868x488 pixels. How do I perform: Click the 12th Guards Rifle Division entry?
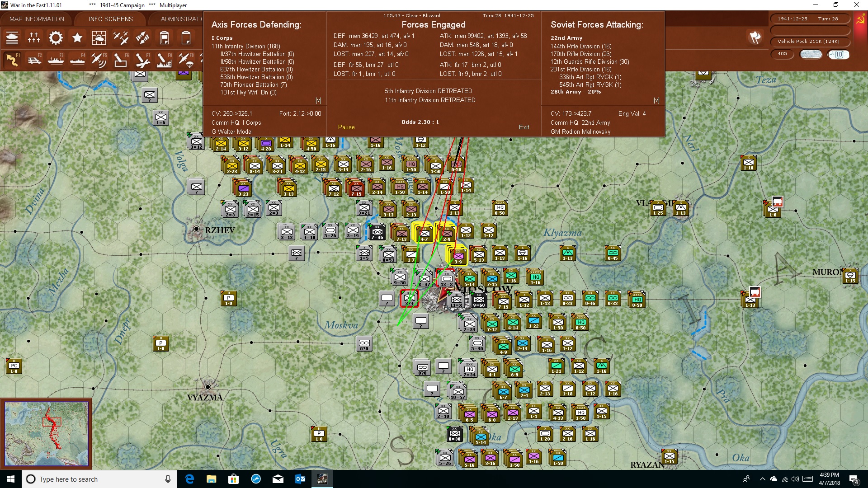click(590, 61)
